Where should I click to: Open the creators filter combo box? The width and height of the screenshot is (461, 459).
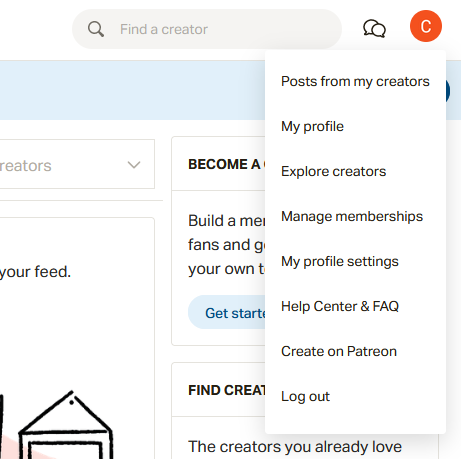75,164
